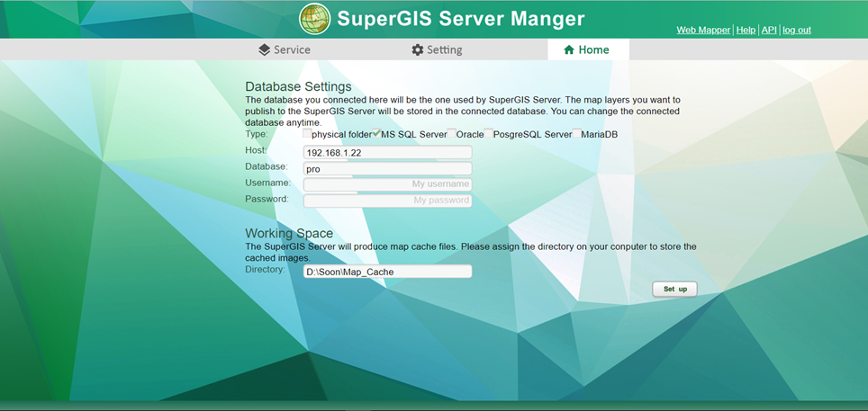The width and height of the screenshot is (868, 411).
Task: Open the Help link
Action: [x=746, y=30]
